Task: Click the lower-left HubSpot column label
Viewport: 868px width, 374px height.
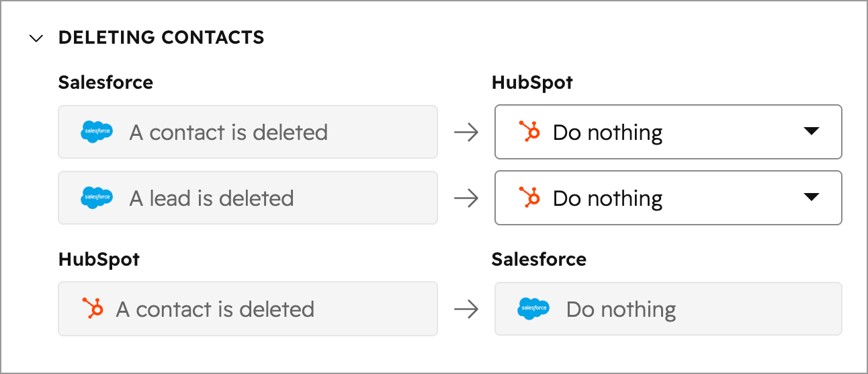Action: 99,260
